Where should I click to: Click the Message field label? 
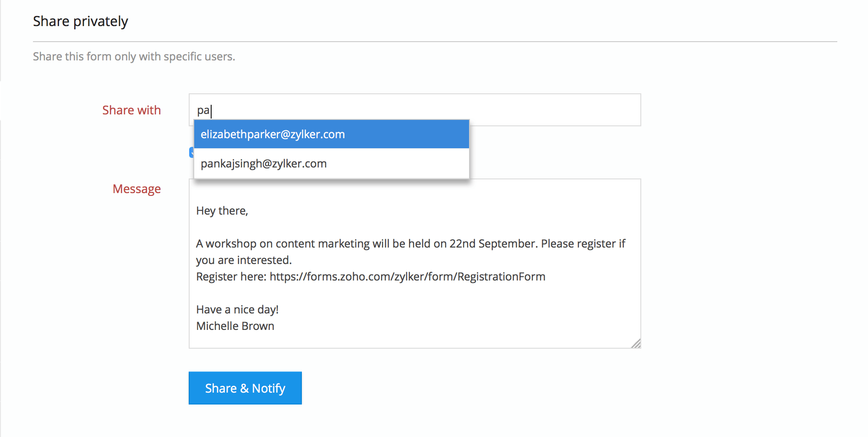136,189
